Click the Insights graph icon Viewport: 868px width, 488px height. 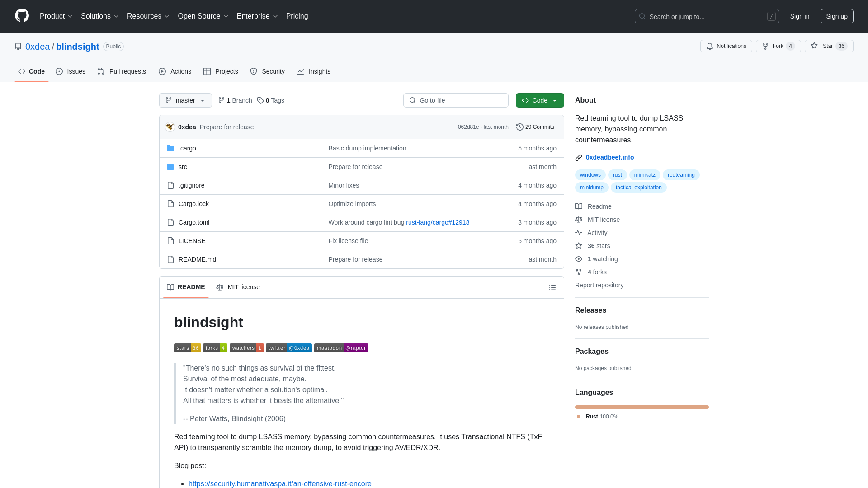pos(301,71)
